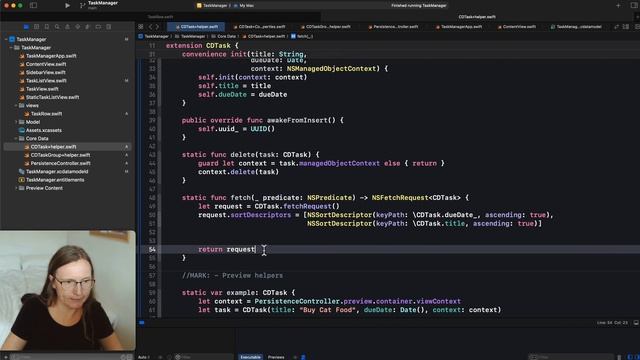Collapse the views folder
The height and width of the screenshot is (360, 640).
click(x=16, y=105)
